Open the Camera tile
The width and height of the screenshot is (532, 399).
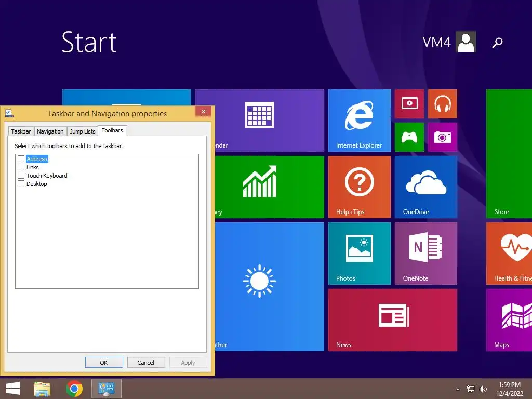point(443,137)
